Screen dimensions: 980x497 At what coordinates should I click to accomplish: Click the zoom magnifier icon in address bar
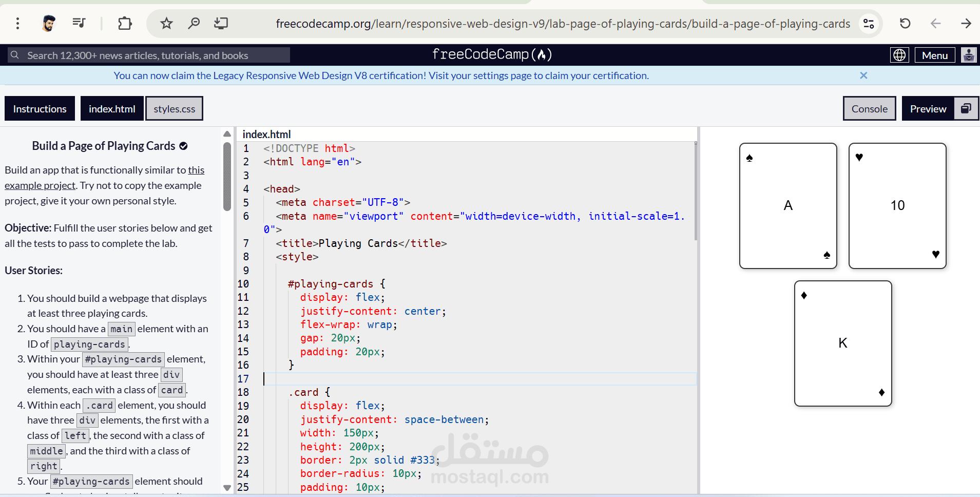point(194,23)
